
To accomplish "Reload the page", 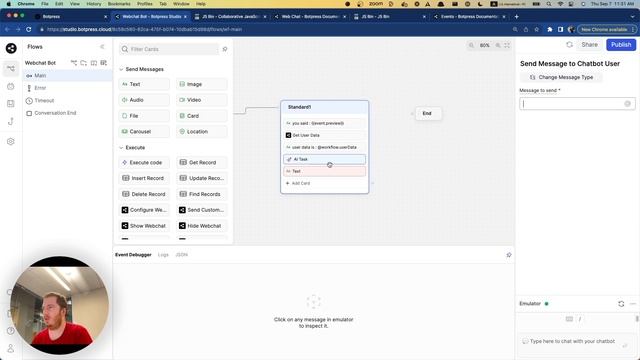I will [x=29, y=29].
